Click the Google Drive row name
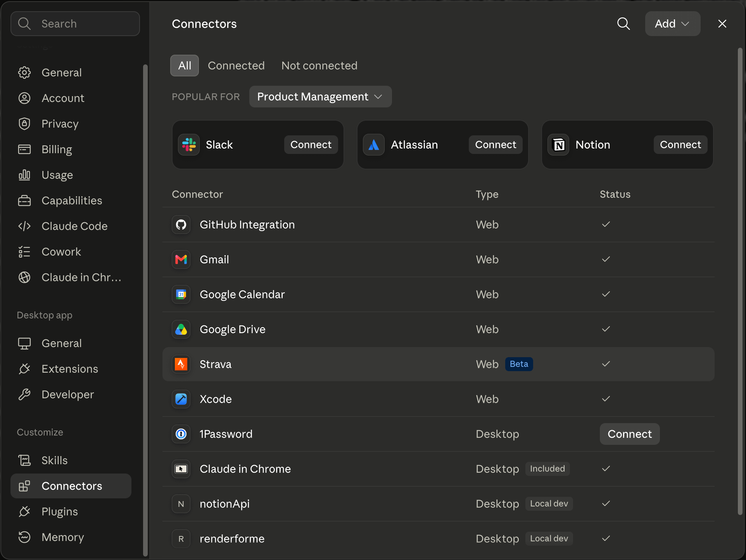Screen dimensions: 746x560 pyautogui.click(x=233, y=329)
